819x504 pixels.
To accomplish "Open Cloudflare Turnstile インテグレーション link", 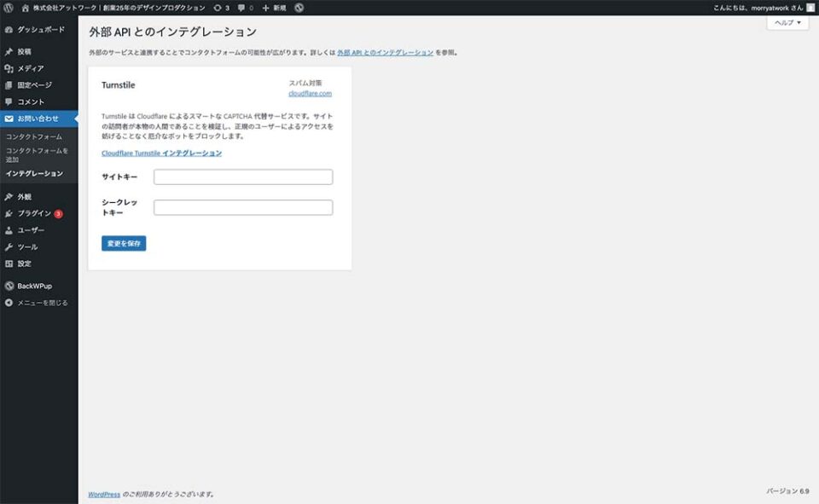I will coord(161,154).
